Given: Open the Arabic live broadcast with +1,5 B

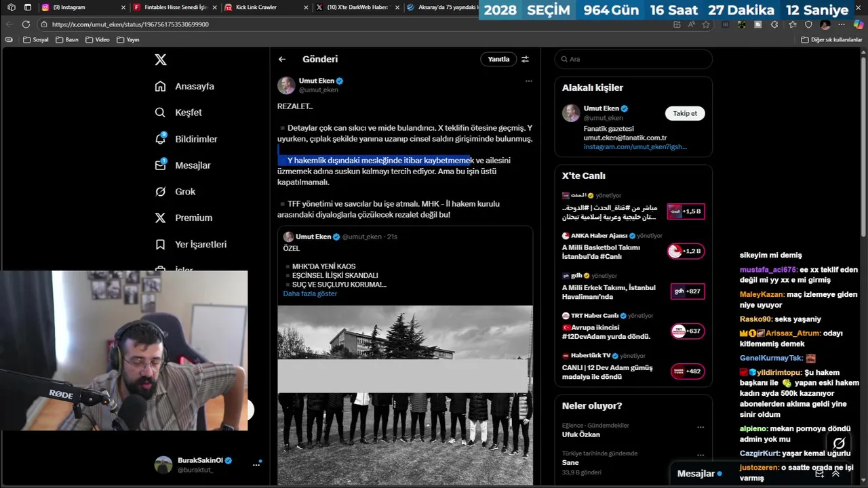Looking at the screenshot, I should point(633,206).
